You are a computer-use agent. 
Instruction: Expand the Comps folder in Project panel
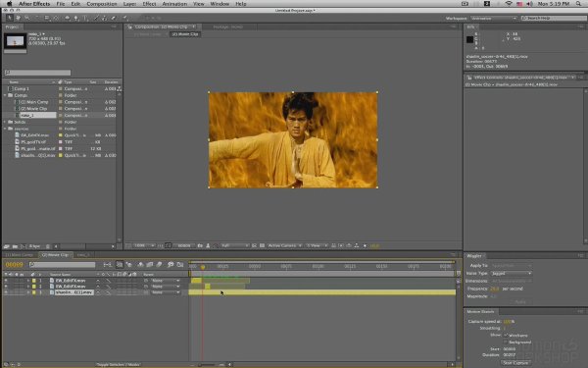(5, 95)
